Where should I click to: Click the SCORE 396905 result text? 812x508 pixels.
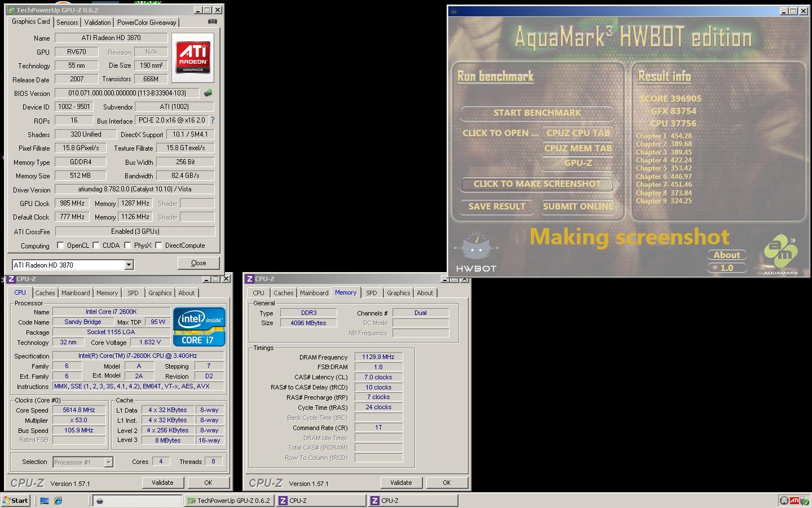coord(670,99)
